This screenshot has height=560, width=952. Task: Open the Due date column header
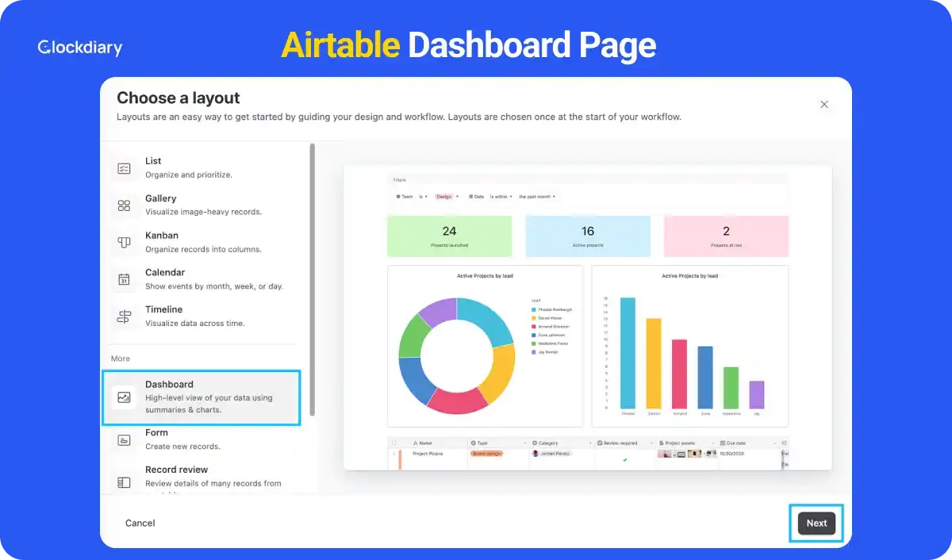pos(749,443)
